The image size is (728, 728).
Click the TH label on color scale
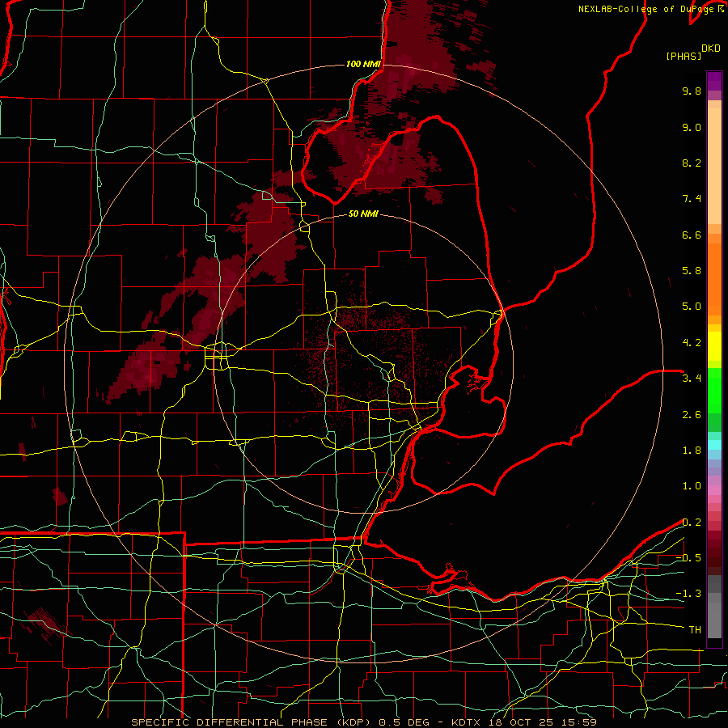click(x=695, y=630)
